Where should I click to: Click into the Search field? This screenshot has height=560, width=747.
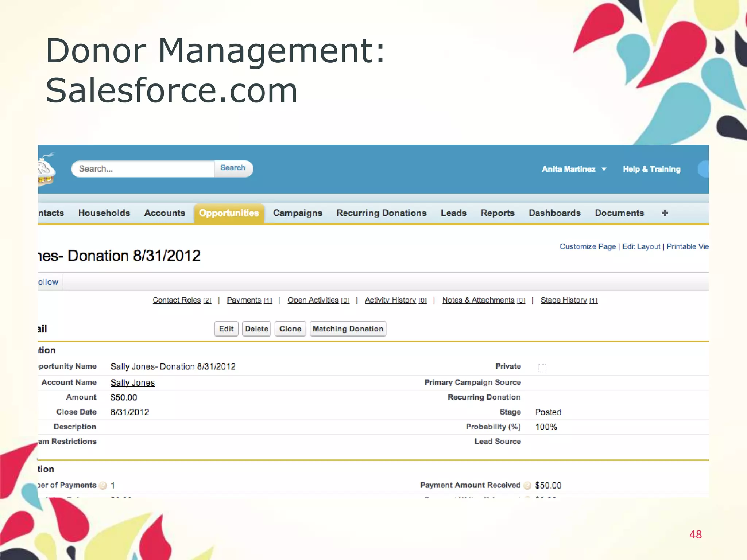click(x=143, y=169)
